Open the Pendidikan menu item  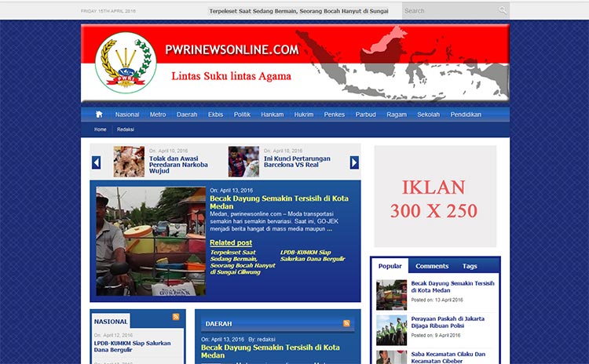(x=466, y=115)
